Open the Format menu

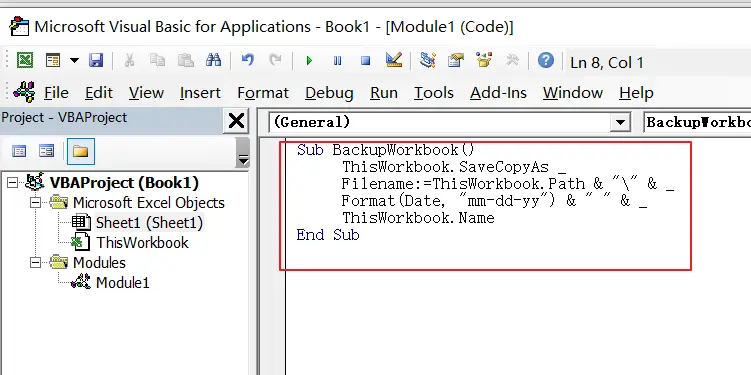tap(263, 92)
